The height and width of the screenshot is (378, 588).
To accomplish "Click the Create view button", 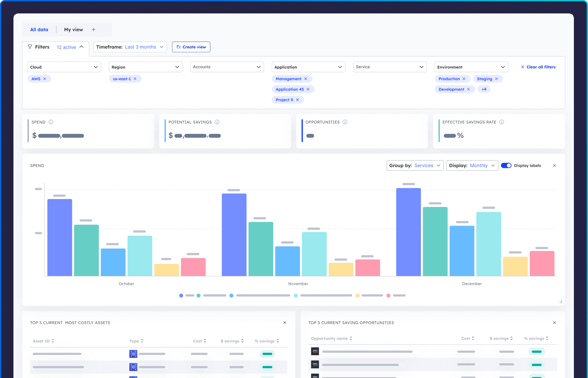I will click(x=191, y=47).
